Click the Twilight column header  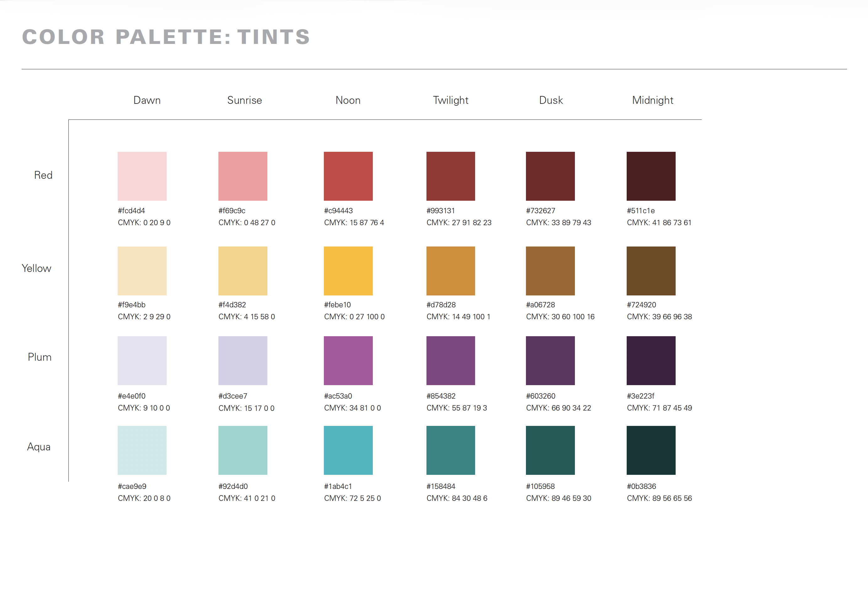(x=450, y=100)
